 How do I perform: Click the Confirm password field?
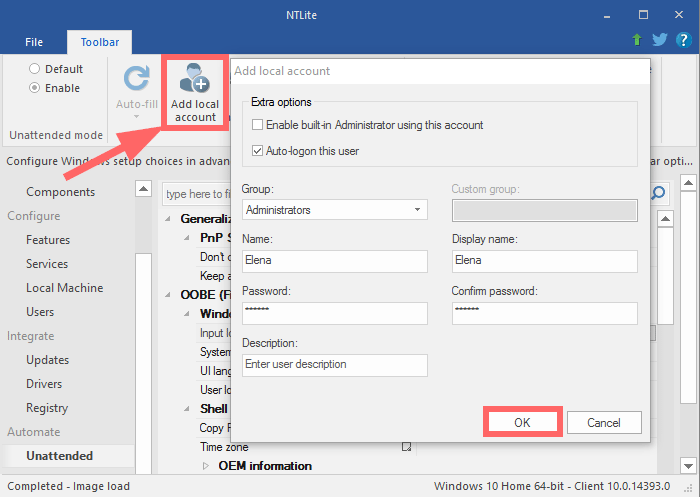pos(545,313)
